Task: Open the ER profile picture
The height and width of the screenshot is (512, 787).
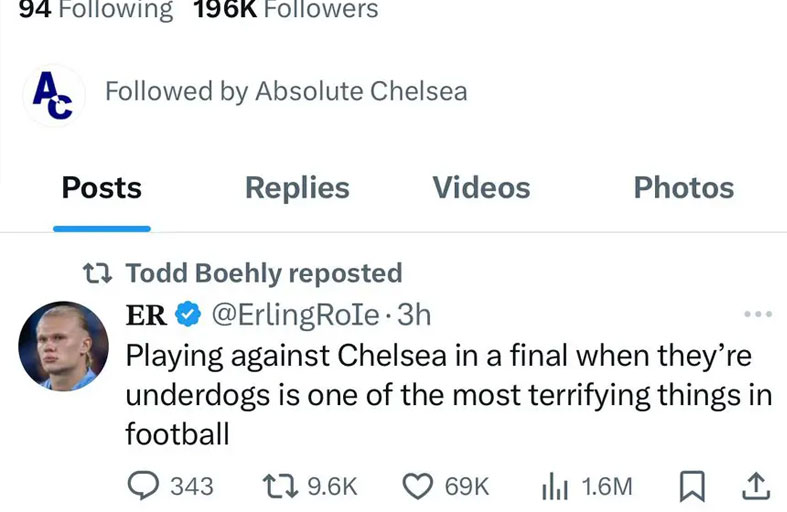Action: click(x=63, y=346)
